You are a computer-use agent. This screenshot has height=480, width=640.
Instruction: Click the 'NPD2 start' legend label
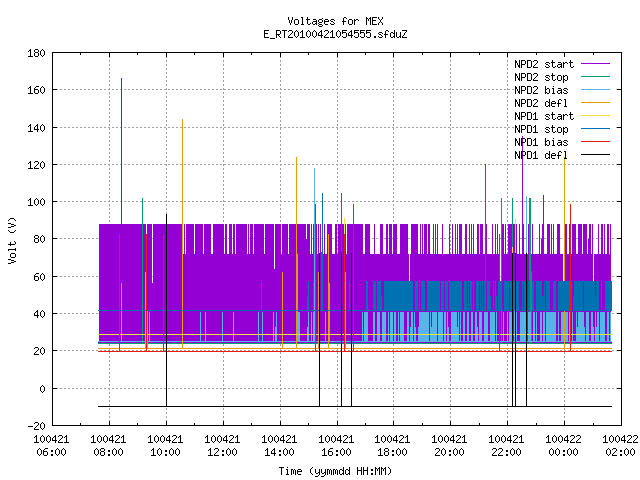(544, 64)
